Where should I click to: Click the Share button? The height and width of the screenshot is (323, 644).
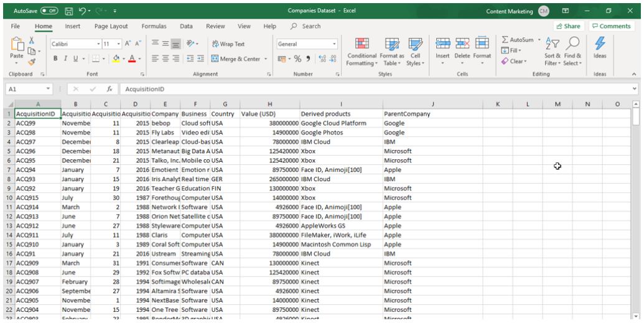tap(569, 26)
